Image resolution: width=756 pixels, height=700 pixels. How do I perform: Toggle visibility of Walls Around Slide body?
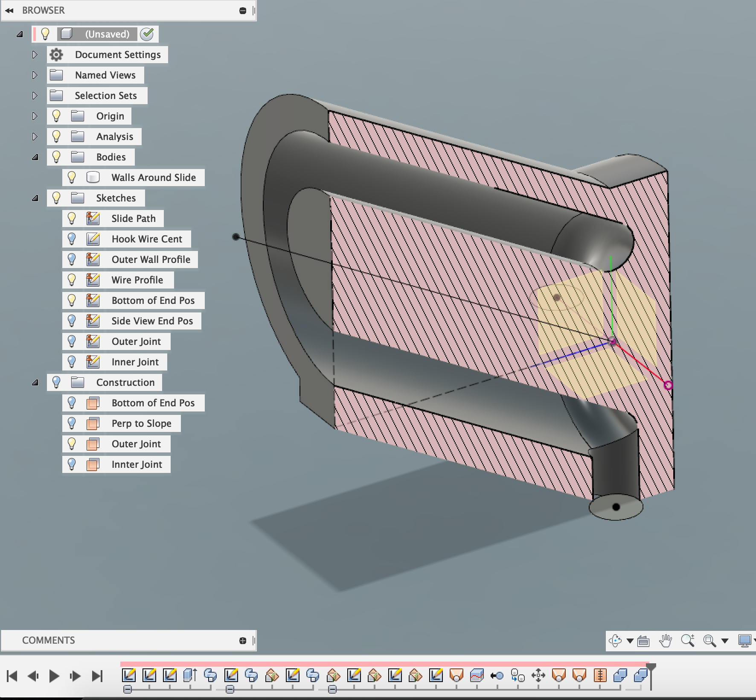[x=72, y=178]
